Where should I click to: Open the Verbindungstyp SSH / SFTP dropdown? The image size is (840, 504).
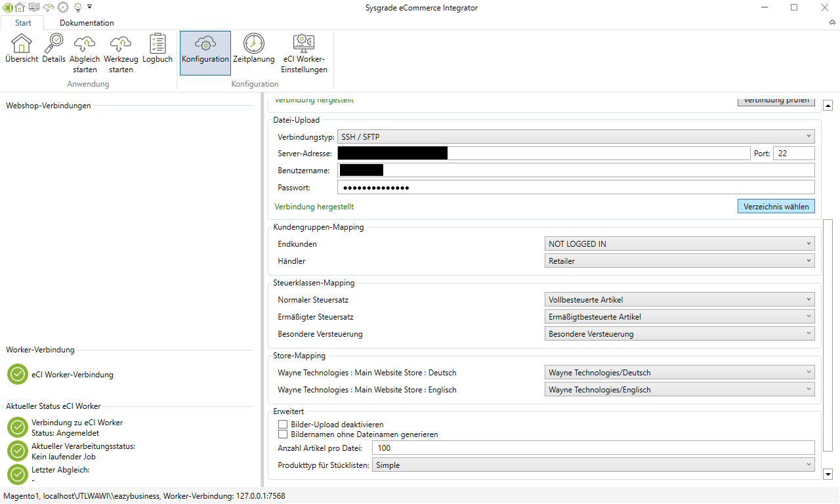tap(576, 136)
